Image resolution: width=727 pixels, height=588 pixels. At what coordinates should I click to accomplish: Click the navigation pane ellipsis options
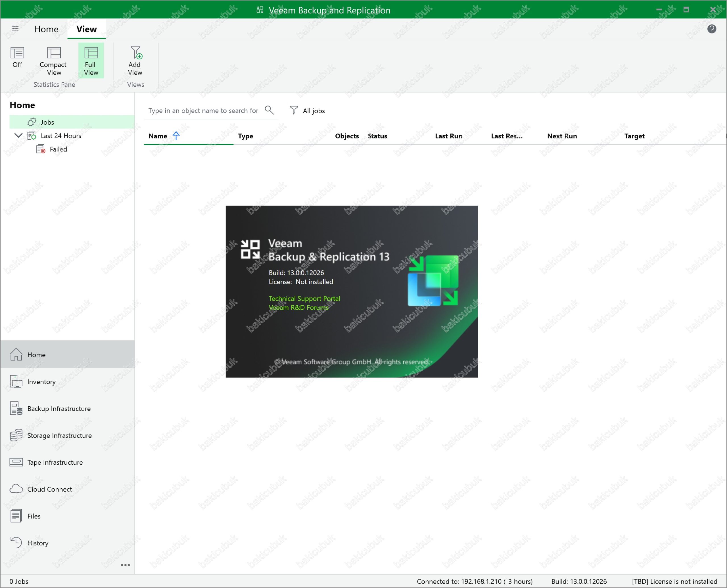pos(125,565)
